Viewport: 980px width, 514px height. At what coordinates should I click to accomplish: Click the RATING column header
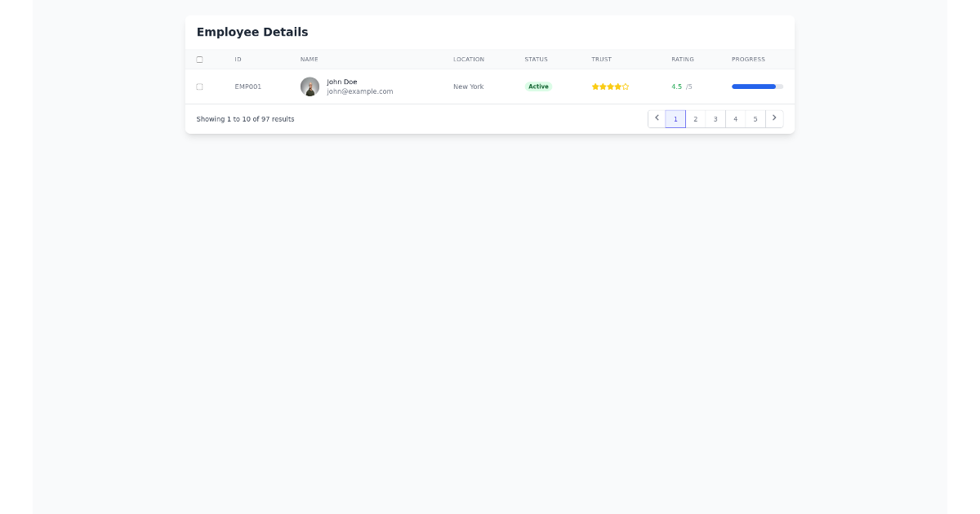point(683,59)
